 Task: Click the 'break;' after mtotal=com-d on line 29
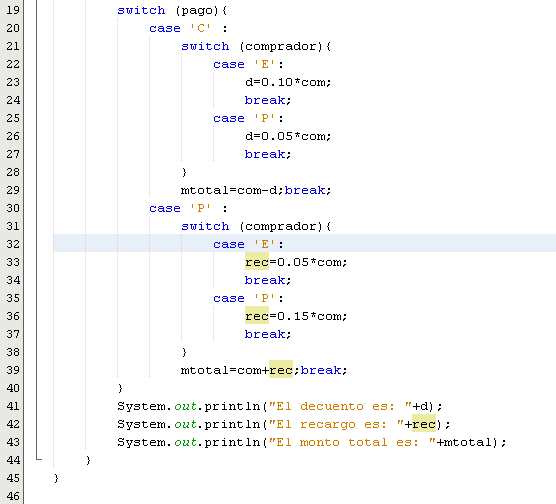click(x=308, y=190)
